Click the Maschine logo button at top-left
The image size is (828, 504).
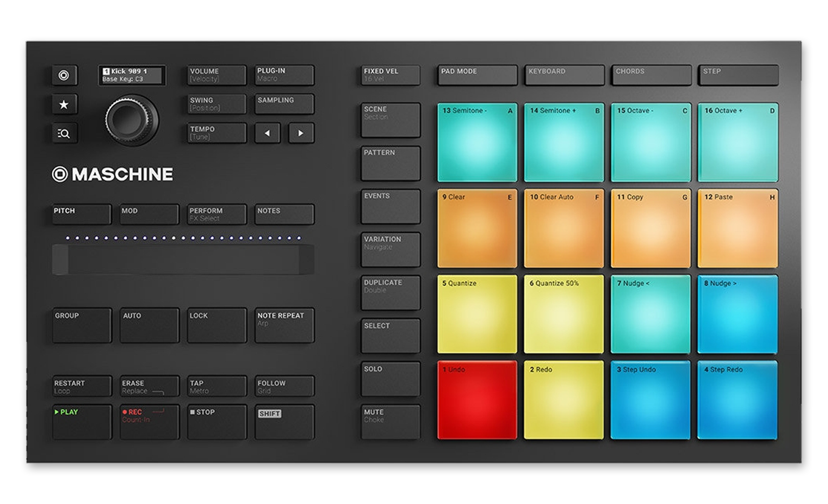(64, 76)
